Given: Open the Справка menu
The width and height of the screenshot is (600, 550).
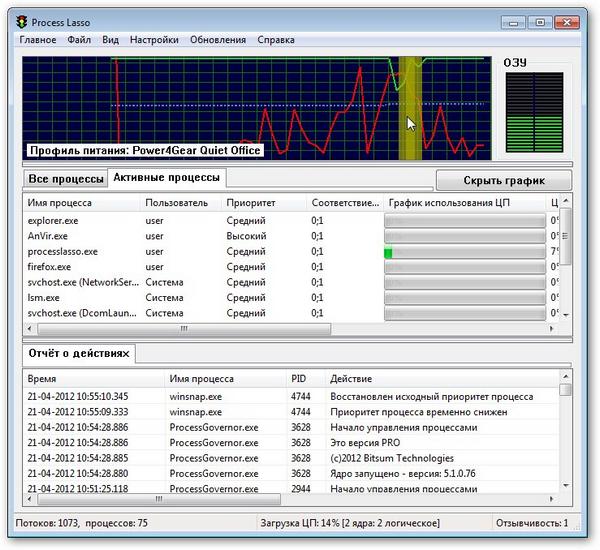Looking at the screenshot, I should click(276, 40).
